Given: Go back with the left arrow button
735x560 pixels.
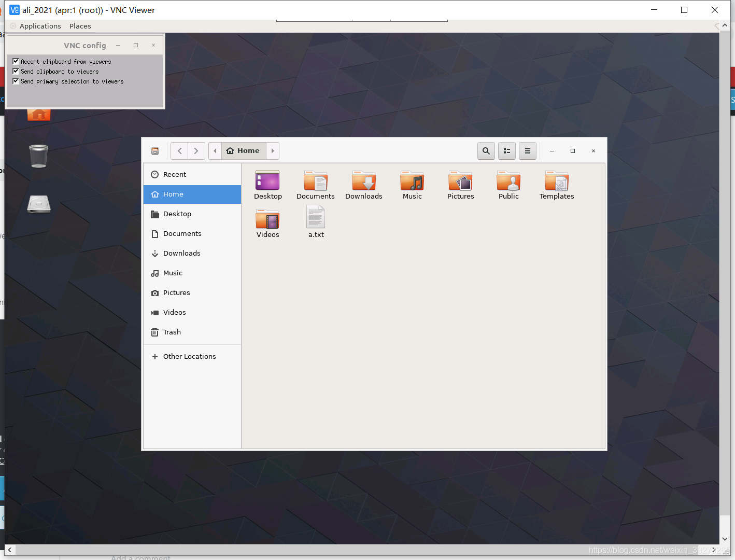Looking at the screenshot, I should pyautogui.click(x=179, y=151).
